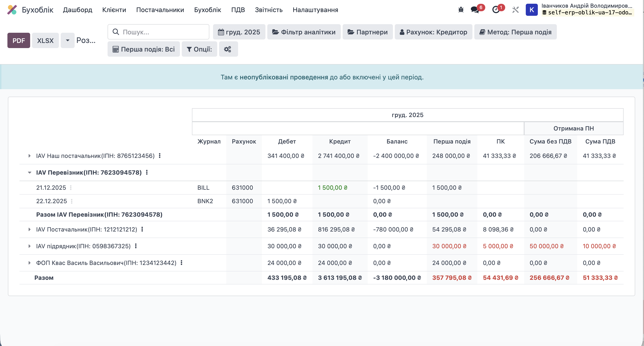Image resolution: width=644 pixels, height=346 pixels.
Task: Open the bug report icon
Action: (461, 10)
